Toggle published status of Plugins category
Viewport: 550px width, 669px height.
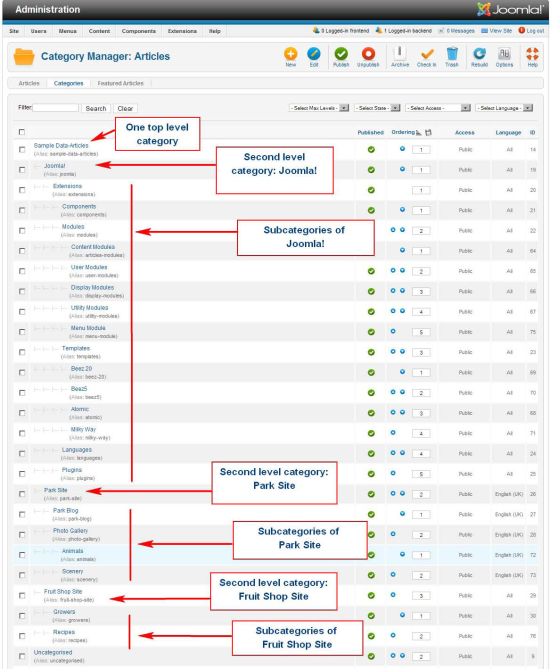point(371,474)
